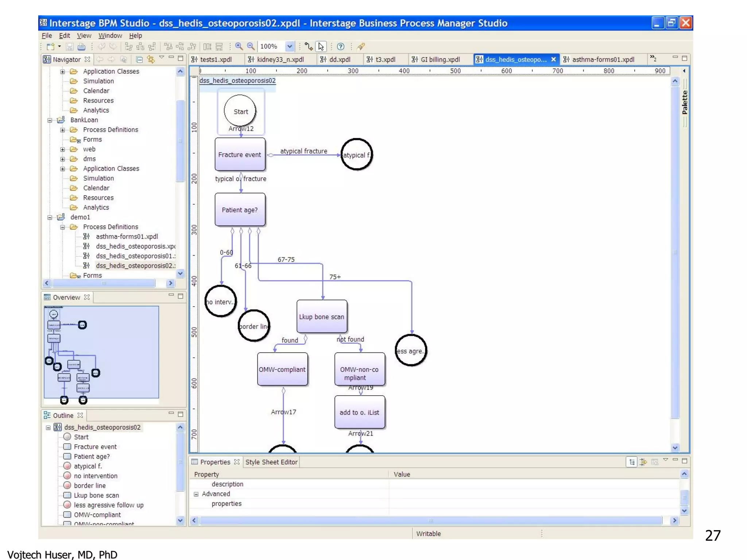Expand the web folder in BankLoan
The image size is (747, 560).
tap(62, 149)
